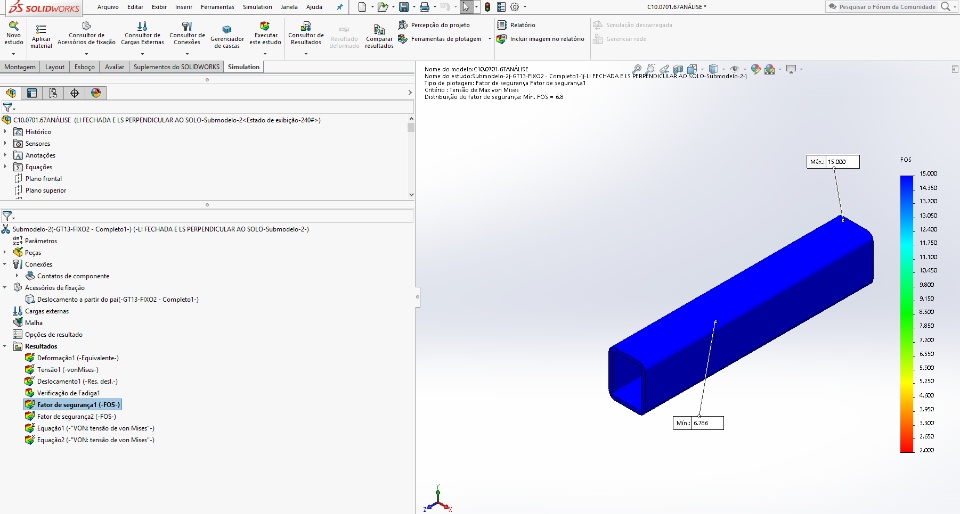This screenshot has height=514, width=960.
Task: Open the Simulation menu
Action: coord(257,7)
